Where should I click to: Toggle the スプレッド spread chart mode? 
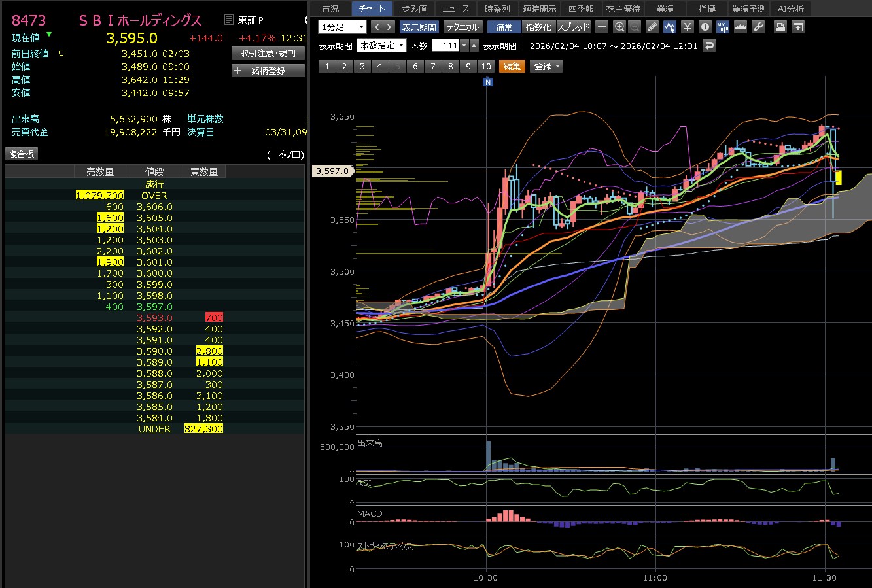tap(573, 27)
